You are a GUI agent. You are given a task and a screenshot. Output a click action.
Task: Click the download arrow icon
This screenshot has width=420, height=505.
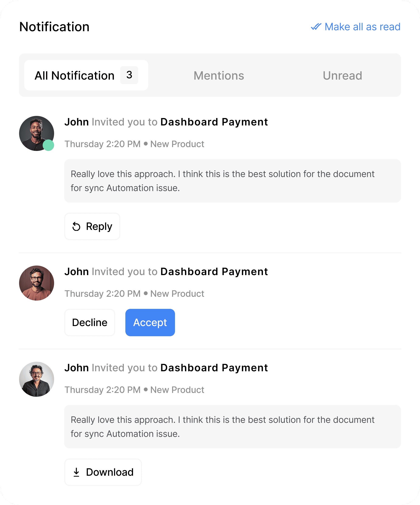(x=76, y=472)
